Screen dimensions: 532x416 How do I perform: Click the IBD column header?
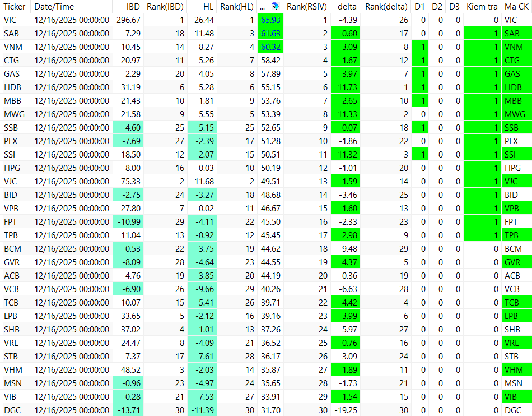point(133,7)
